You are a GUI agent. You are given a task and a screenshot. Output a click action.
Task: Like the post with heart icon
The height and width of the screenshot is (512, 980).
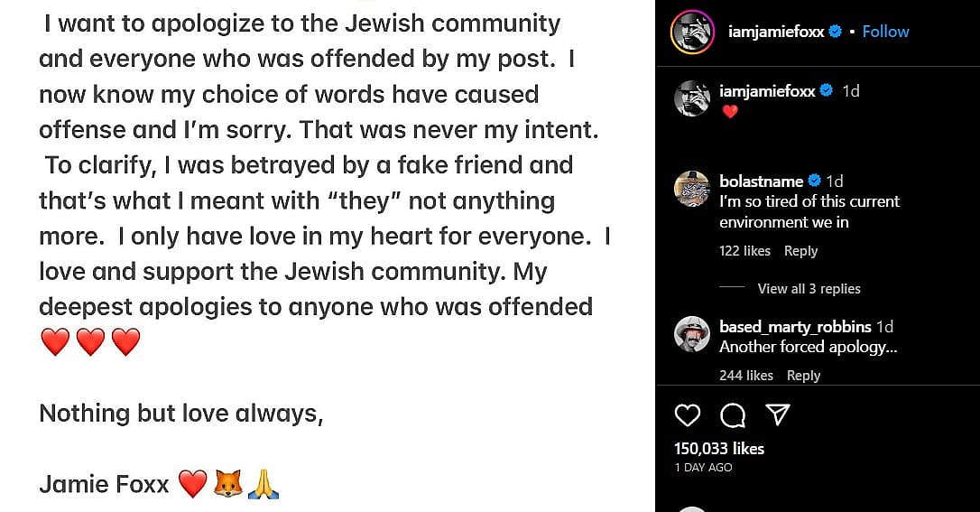click(688, 414)
